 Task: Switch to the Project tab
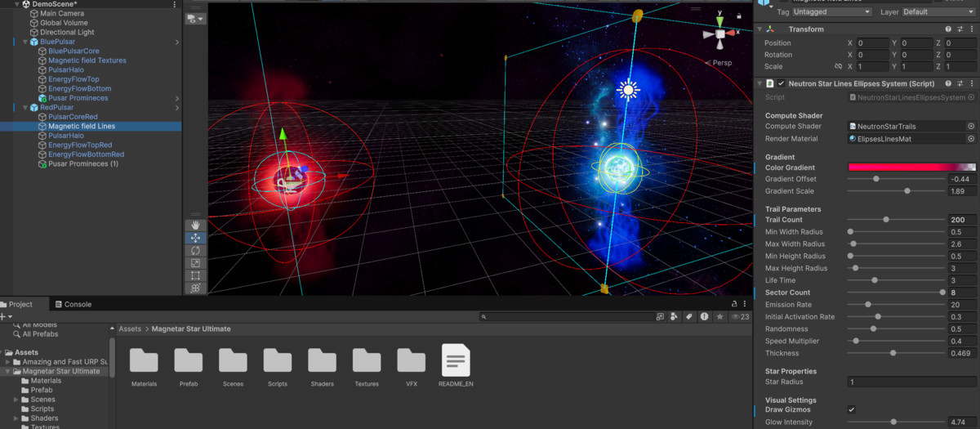pos(21,304)
